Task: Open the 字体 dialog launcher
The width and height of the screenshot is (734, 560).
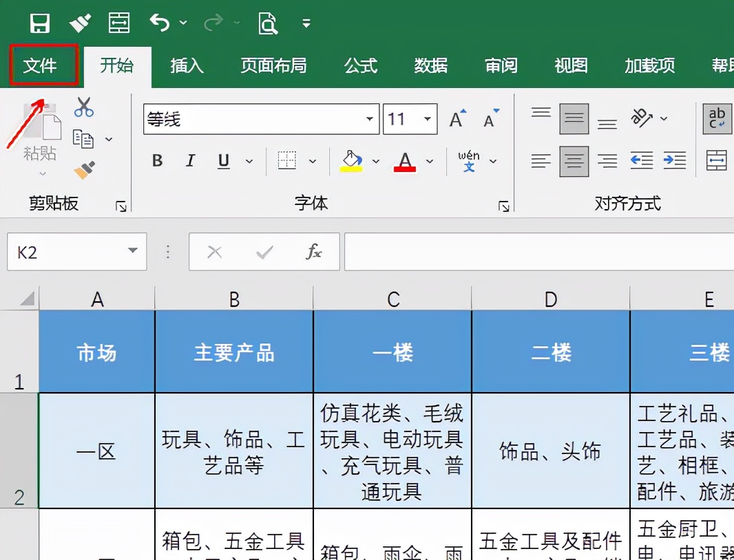Action: 504,205
